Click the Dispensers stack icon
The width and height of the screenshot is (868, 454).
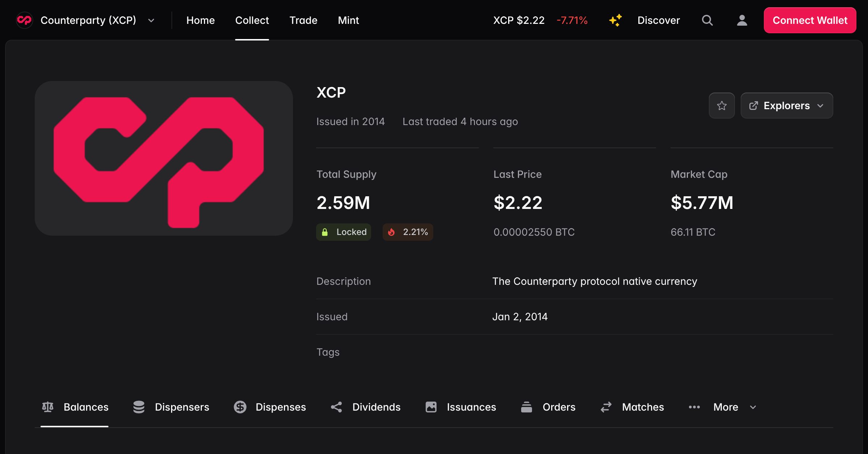(139, 407)
